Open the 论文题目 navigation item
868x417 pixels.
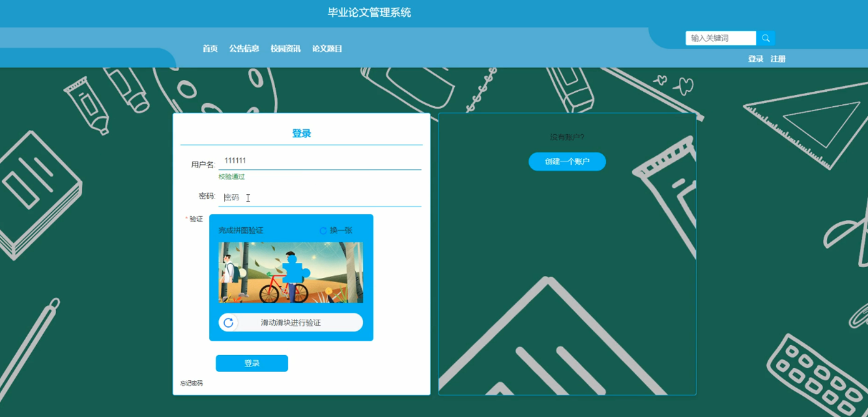point(328,49)
